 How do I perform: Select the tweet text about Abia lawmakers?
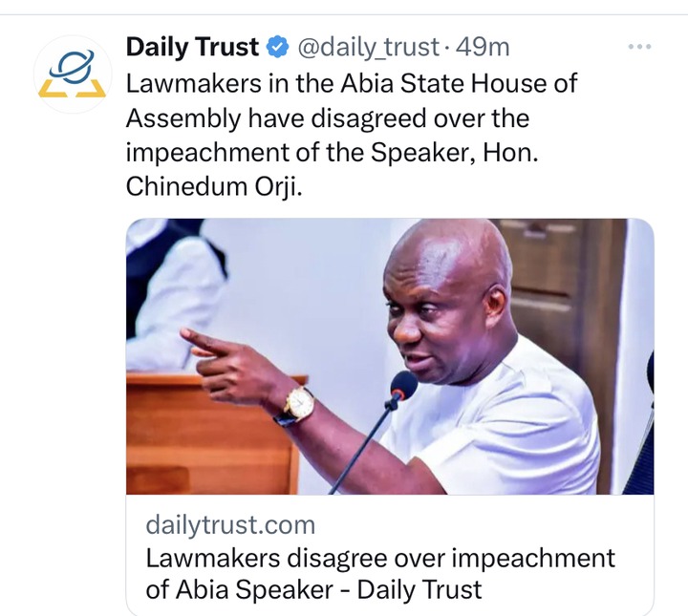coord(351,135)
